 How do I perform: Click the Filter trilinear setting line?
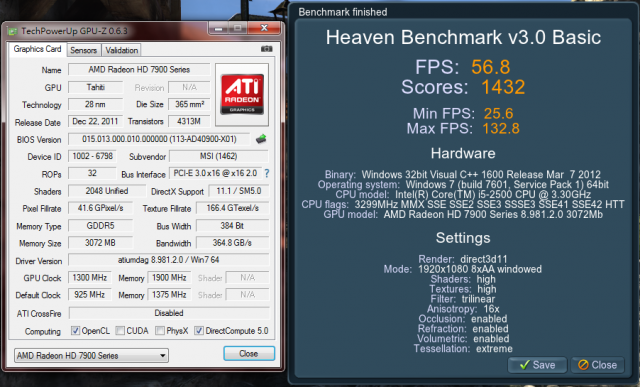[x=463, y=299]
